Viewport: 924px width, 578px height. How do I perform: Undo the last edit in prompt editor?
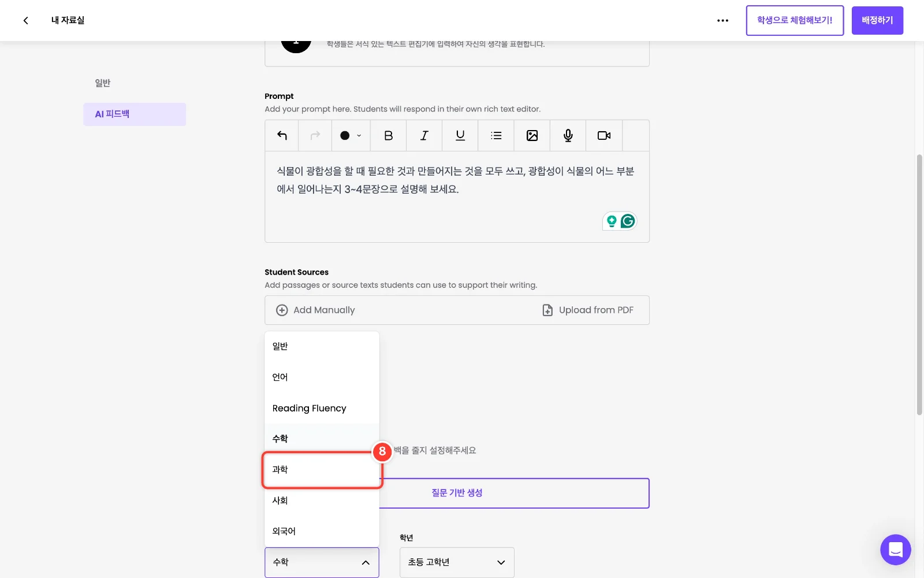pos(282,135)
